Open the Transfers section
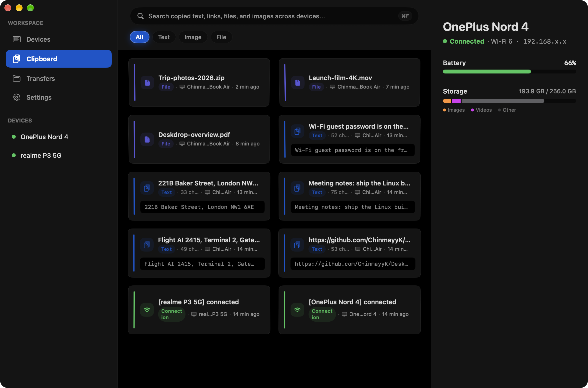588x388 pixels. pos(59,78)
